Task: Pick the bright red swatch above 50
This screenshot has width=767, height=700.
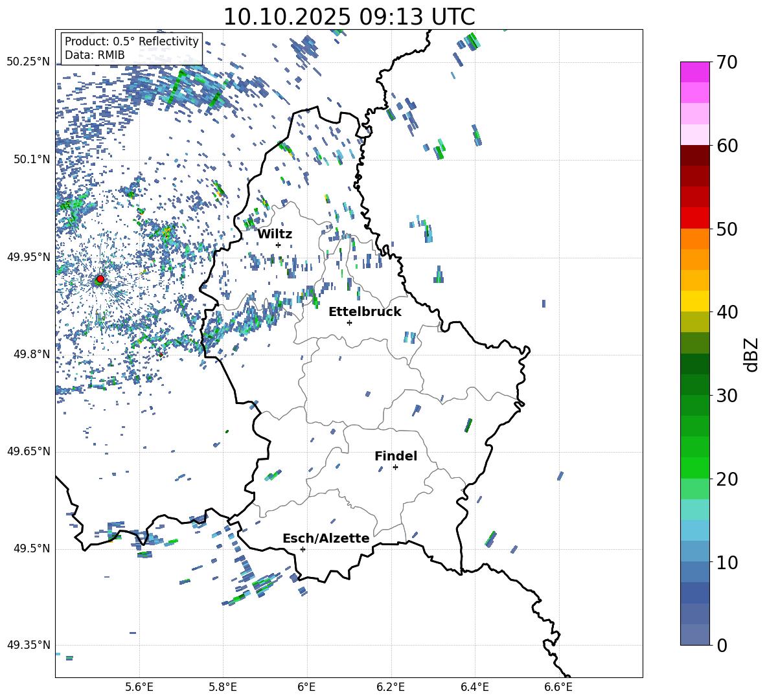Action: pos(695,218)
